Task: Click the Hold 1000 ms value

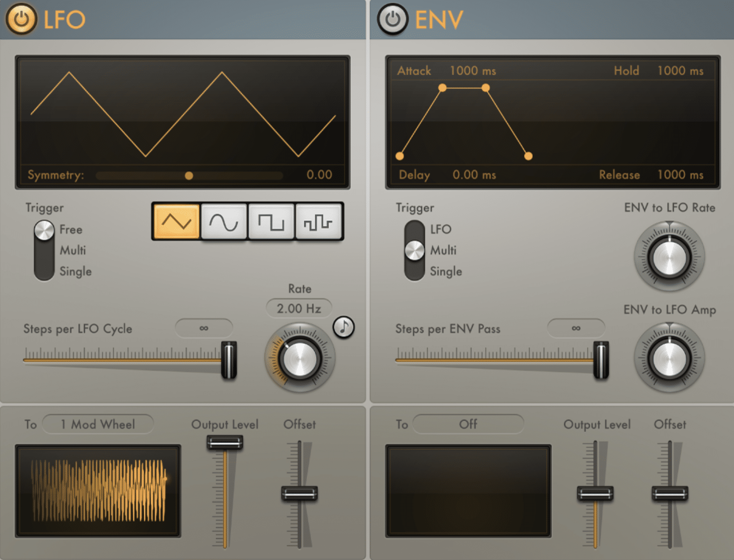Action: tap(680, 71)
